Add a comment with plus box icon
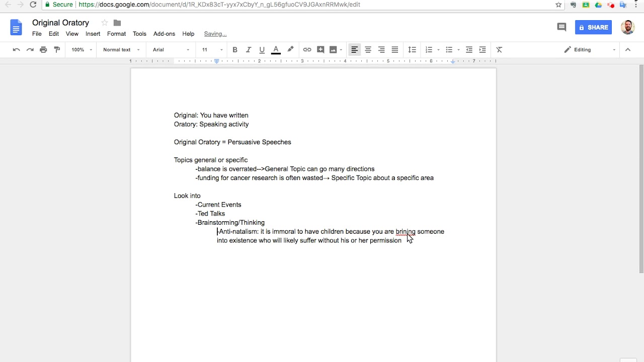644x362 pixels. (x=320, y=50)
